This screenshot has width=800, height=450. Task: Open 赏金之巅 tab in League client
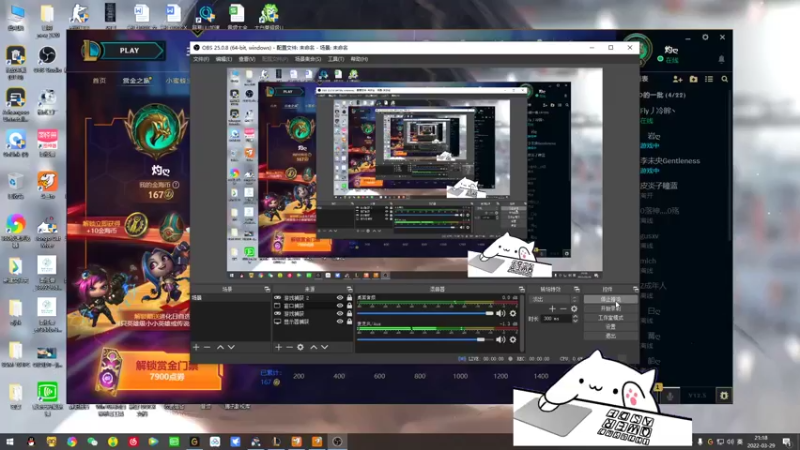[136, 81]
